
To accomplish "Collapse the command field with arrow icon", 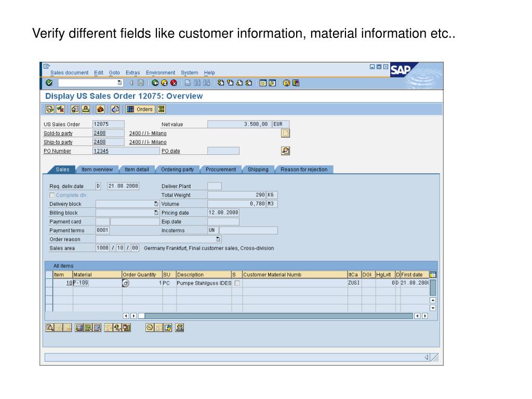I will 131,83.
